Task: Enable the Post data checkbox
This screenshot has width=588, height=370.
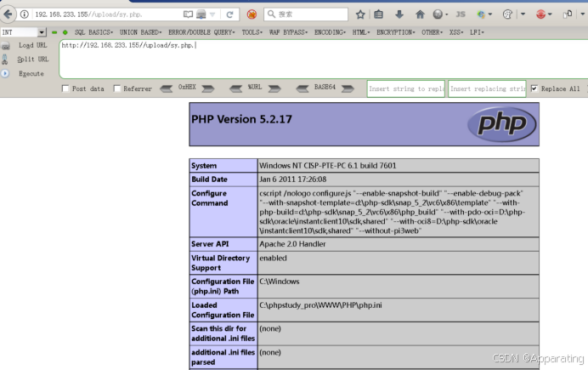Action: tap(65, 88)
